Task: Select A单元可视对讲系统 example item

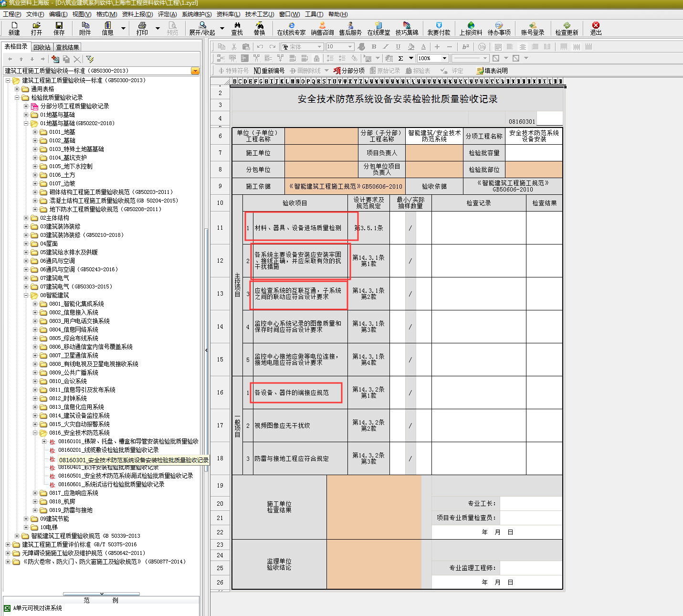Action: pos(37,608)
